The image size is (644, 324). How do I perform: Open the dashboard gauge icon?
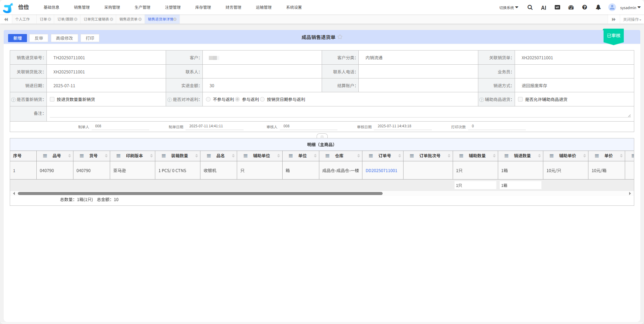(x=571, y=7)
